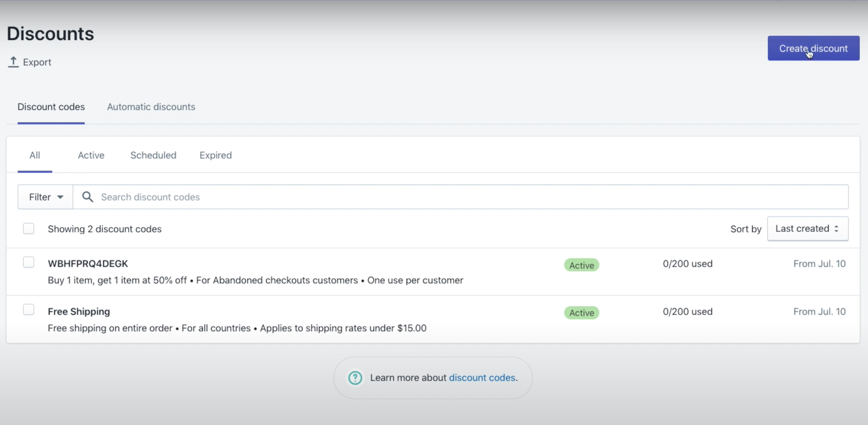This screenshot has height=425, width=868.
Task: Click the Discounts page heading
Action: 51,34
